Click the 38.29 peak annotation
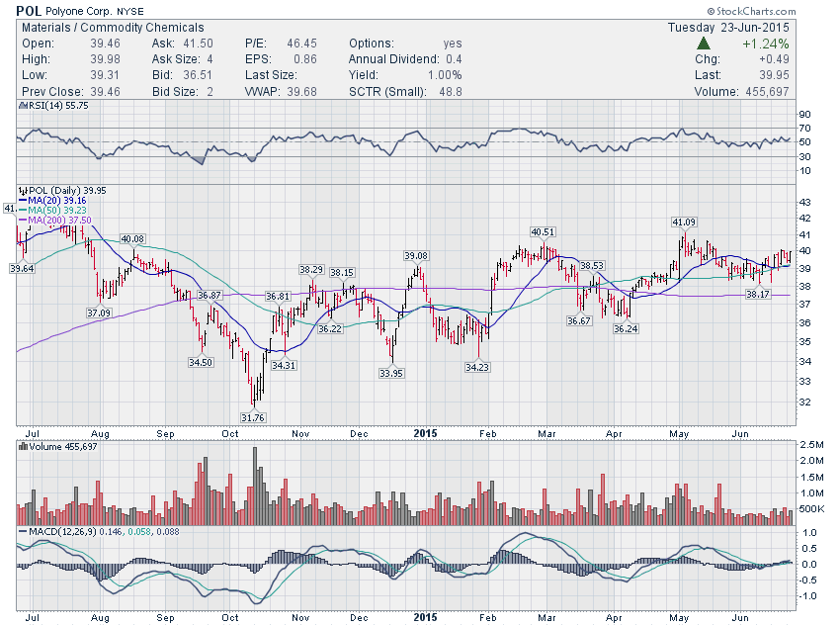Screen dimensions: 840x626 click(311, 269)
